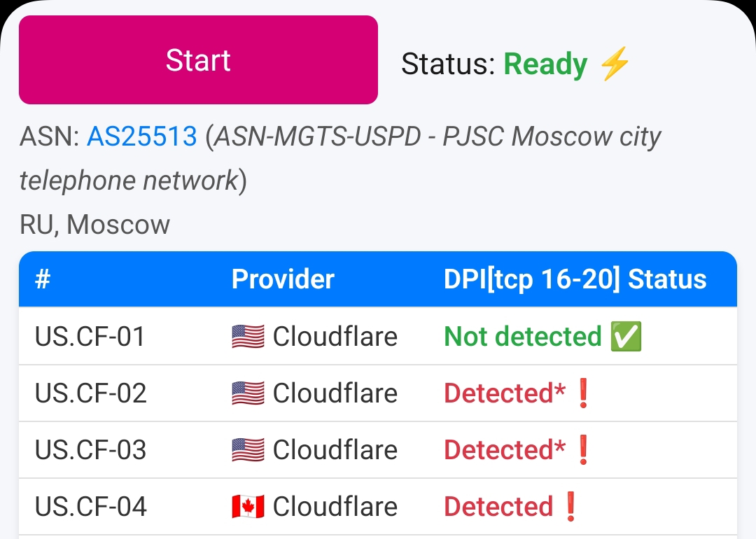Click the '#' column header
The image size is (756, 539).
[43, 279]
